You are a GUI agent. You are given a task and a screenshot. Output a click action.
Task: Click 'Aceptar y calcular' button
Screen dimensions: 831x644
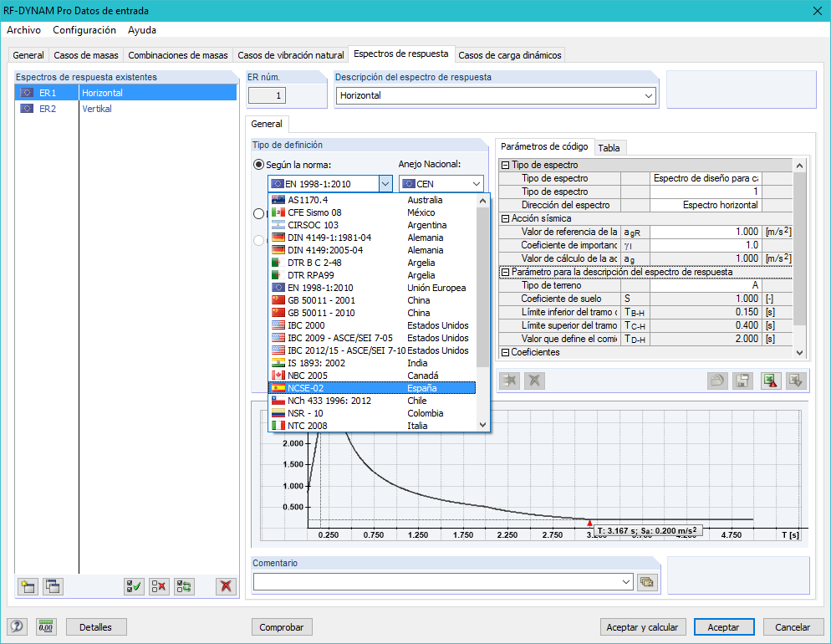(642, 627)
